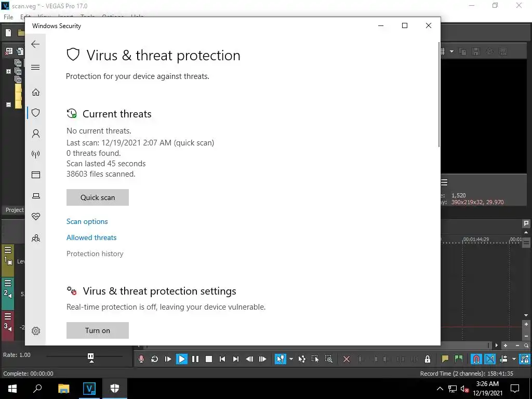Image resolution: width=532 pixels, height=399 pixels.
Task: Collapse the minus tree node in VEGAS explorer
Action: tap(8, 104)
